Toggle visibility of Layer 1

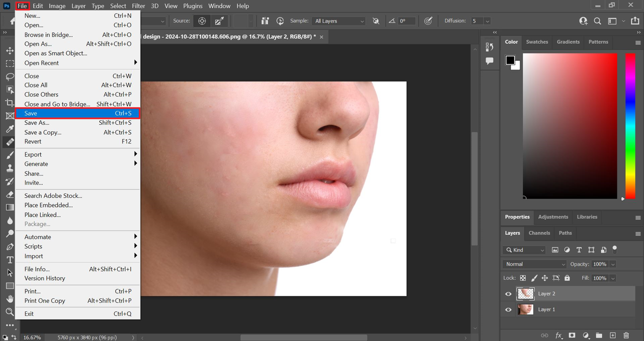click(x=508, y=310)
